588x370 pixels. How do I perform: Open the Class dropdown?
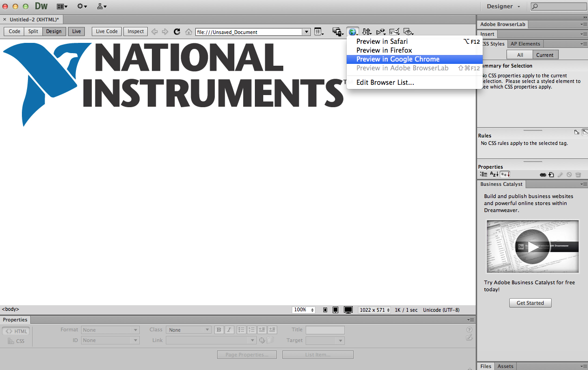click(189, 330)
